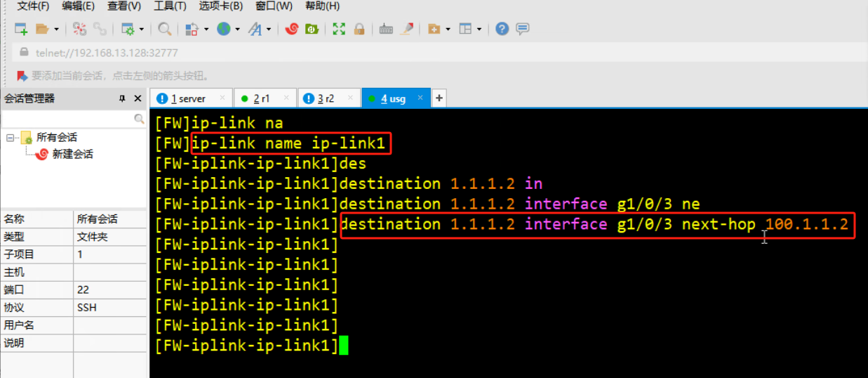Close the 会话管理器 panel

(140, 98)
